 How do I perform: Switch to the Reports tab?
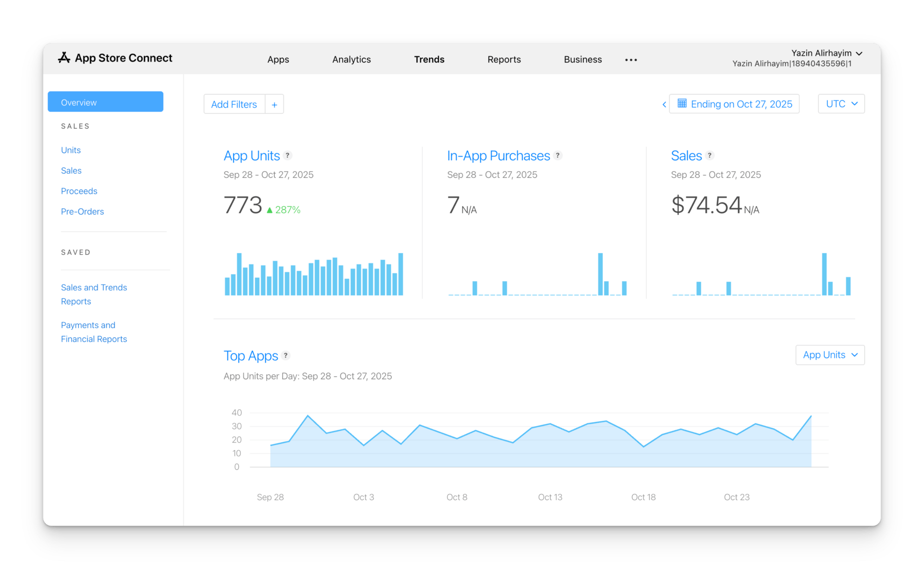(504, 60)
